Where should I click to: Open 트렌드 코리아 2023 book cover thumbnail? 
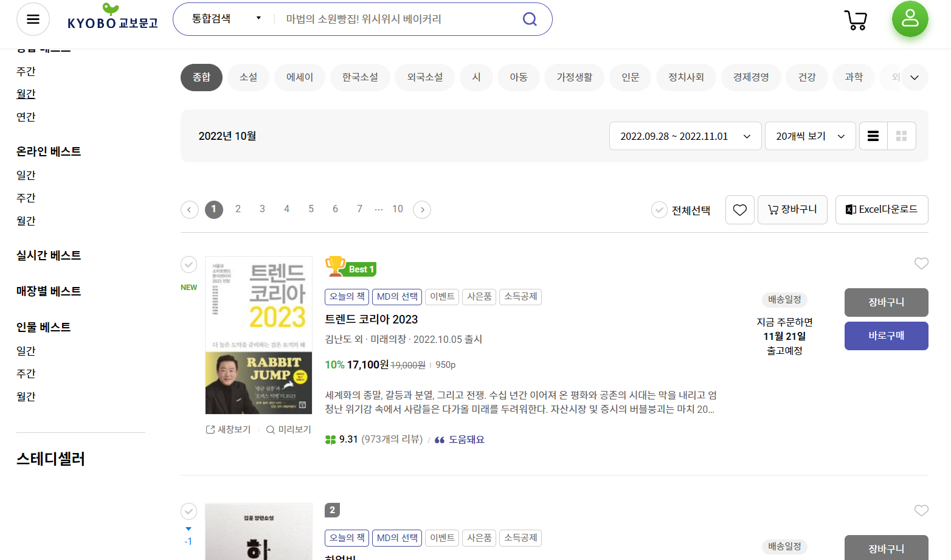(258, 335)
